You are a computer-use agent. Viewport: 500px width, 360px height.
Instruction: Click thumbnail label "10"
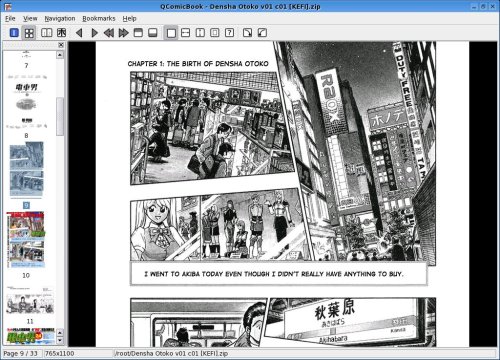26,275
